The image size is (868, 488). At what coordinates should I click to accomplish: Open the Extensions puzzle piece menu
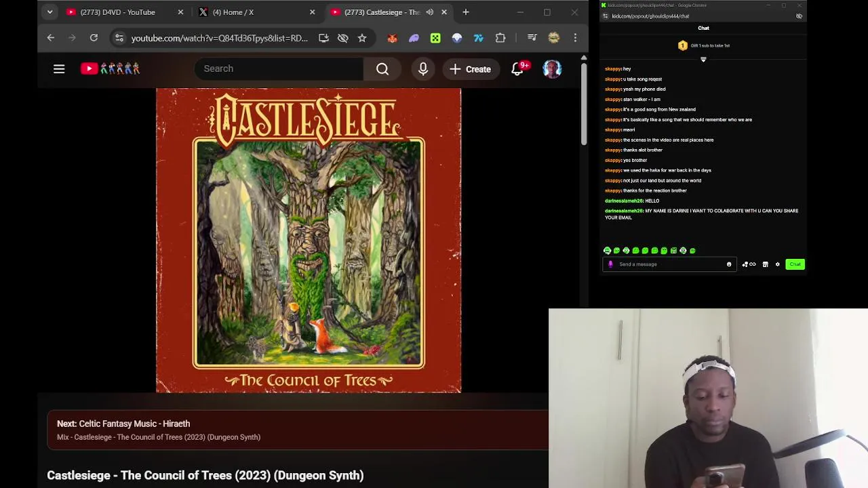[x=500, y=38]
